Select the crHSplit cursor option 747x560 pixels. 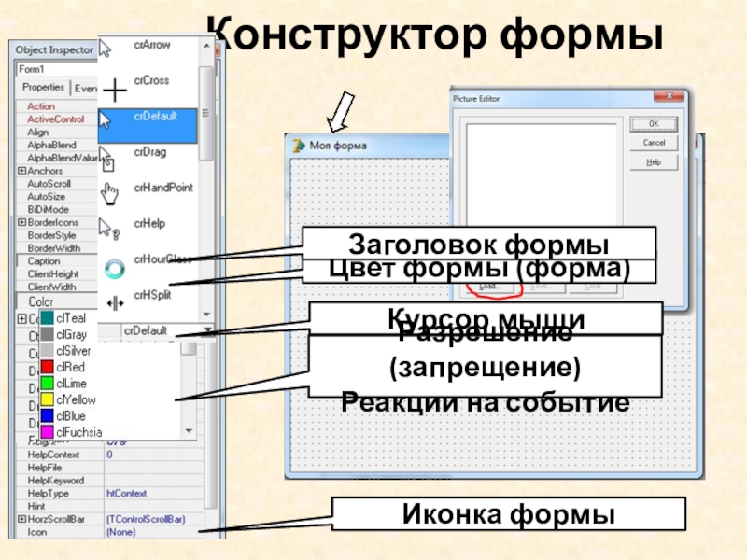[148, 302]
